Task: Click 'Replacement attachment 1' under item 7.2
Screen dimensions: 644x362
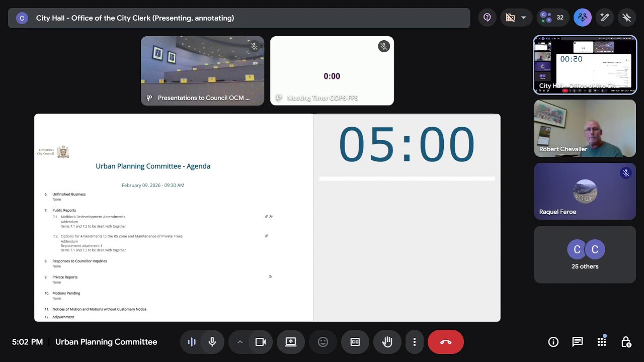Action: pyautogui.click(x=82, y=246)
